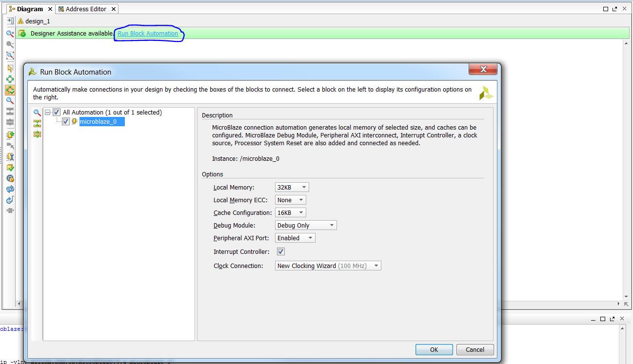Click the collapse-panel arrow icon beside design_1
Viewport: 633px width, 364px height.
[x=10, y=21]
